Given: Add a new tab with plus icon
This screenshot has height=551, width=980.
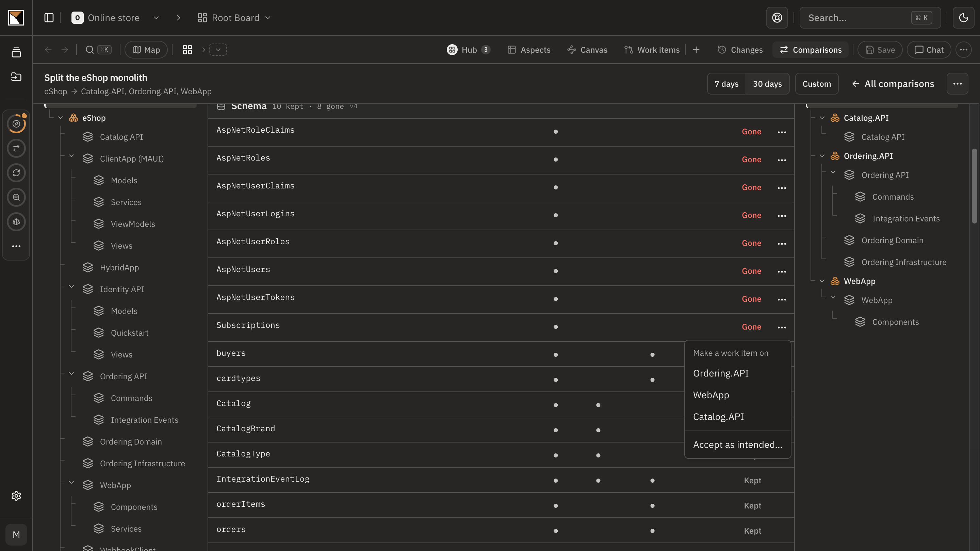Looking at the screenshot, I should 696,50.
